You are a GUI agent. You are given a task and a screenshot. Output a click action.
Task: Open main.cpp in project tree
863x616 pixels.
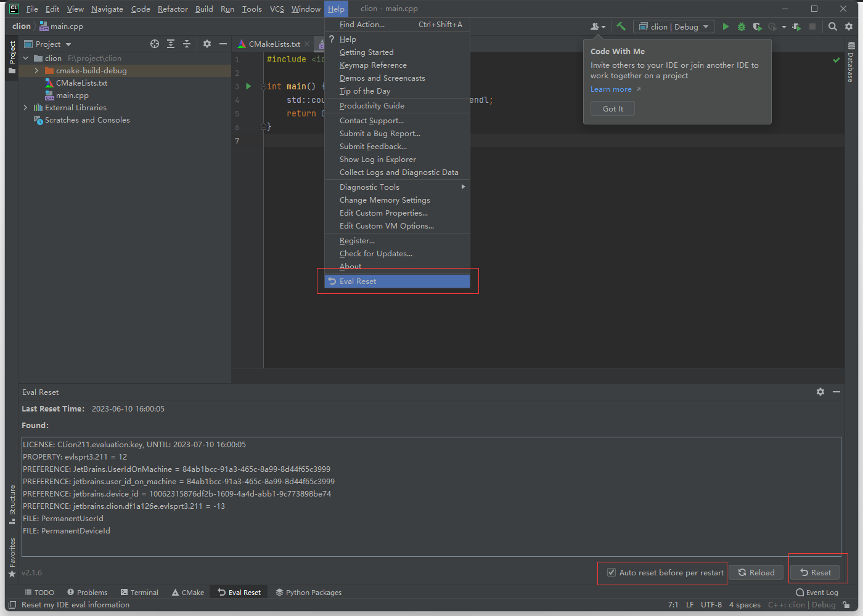point(72,95)
